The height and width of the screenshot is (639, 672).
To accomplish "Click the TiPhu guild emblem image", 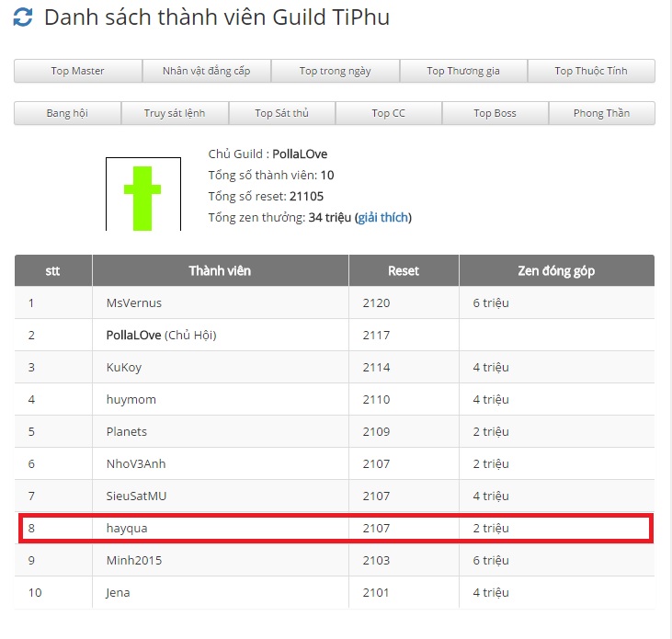I will point(142,194).
